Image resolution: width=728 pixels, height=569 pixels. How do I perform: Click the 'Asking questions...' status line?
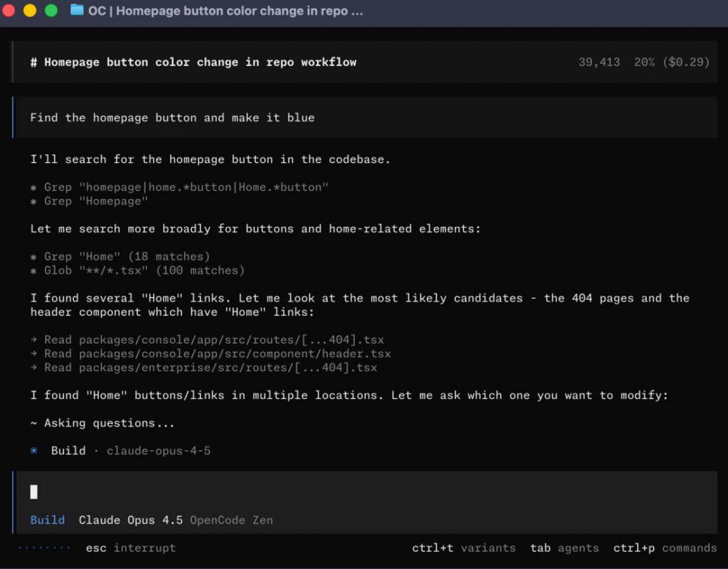(x=102, y=422)
